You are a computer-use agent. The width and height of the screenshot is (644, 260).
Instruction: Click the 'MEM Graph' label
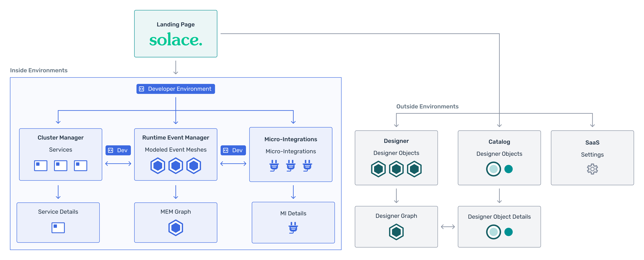tap(176, 212)
